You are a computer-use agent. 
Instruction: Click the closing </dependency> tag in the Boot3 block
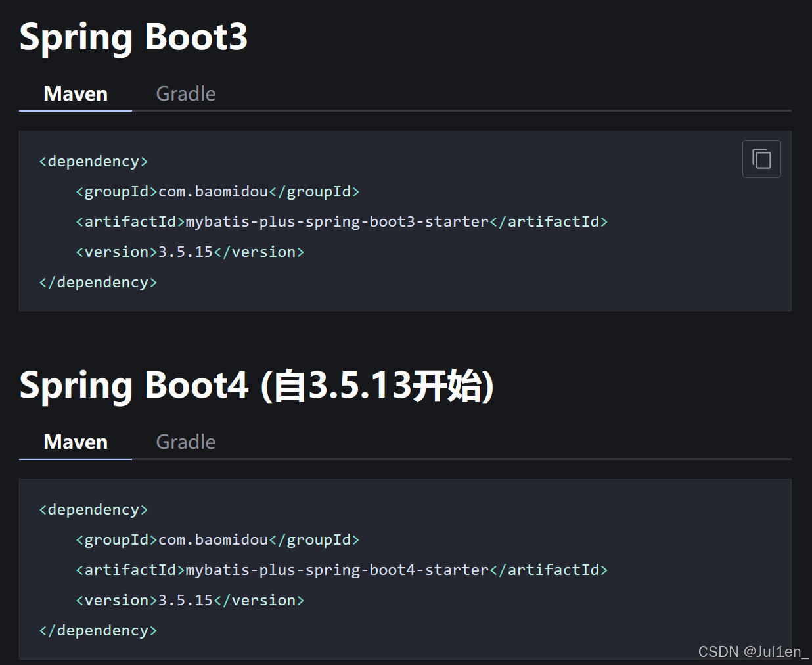[x=98, y=282]
